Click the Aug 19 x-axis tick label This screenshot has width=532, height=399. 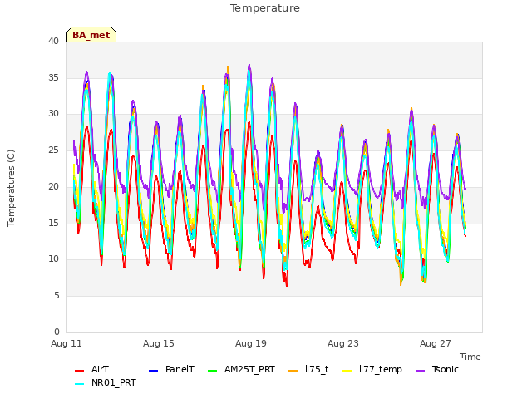251,343
